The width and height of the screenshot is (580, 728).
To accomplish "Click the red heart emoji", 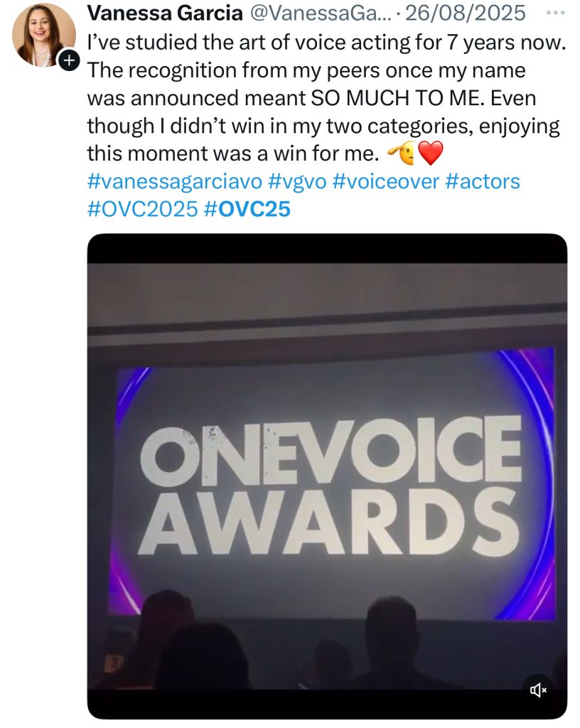I will pos(430,153).
